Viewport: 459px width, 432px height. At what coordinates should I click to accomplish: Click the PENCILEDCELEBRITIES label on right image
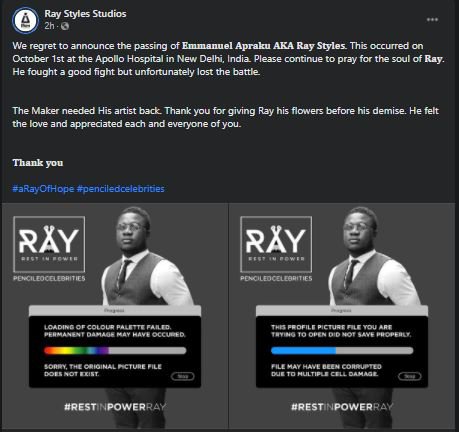pyautogui.click(x=276, y=278)
